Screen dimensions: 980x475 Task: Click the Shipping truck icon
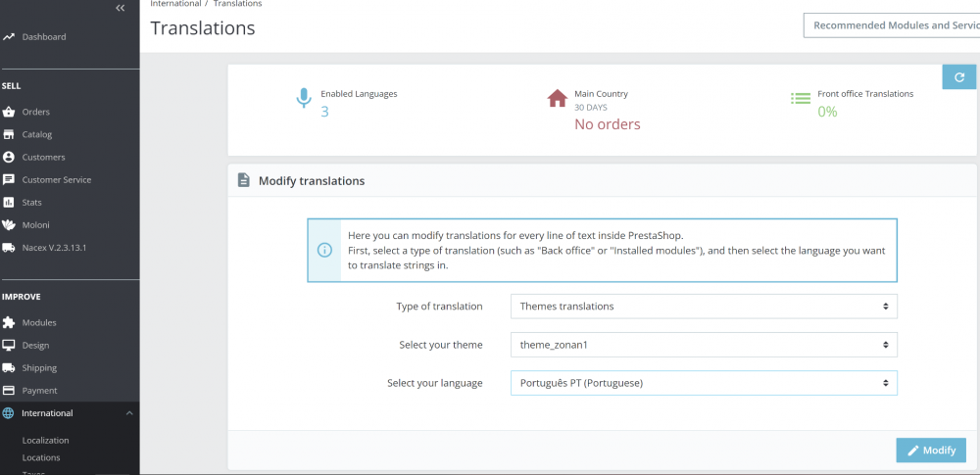(8, 367)
